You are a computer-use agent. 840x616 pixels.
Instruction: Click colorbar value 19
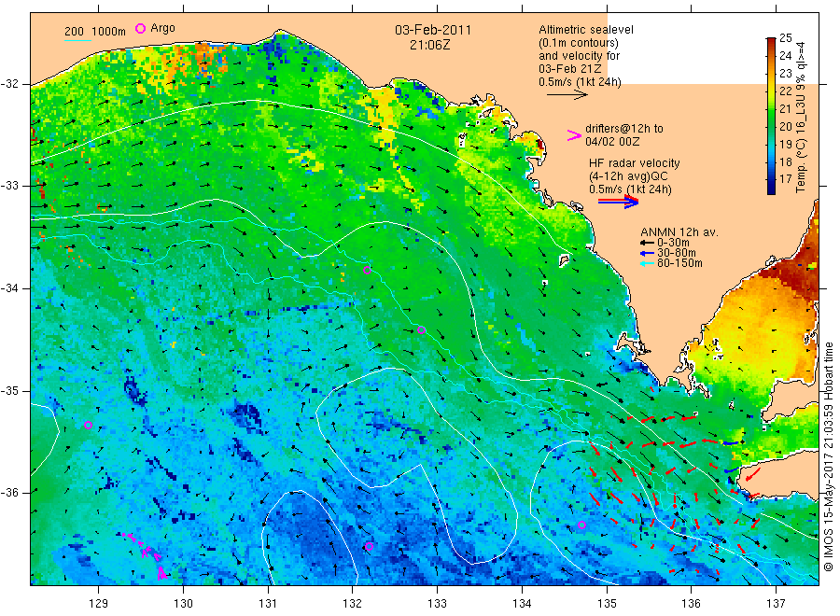[x=785, y=144]
